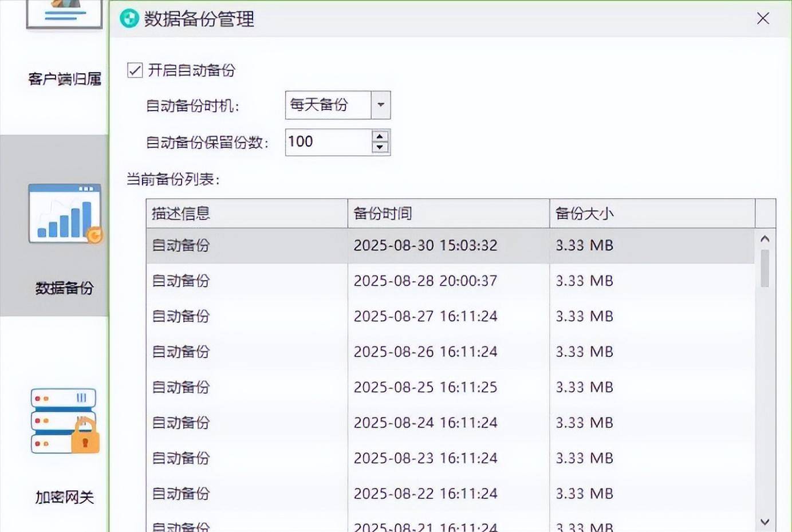
Task: Click the 客户端归属 sidebar icon at top
Action: click(x=64, y=14)
